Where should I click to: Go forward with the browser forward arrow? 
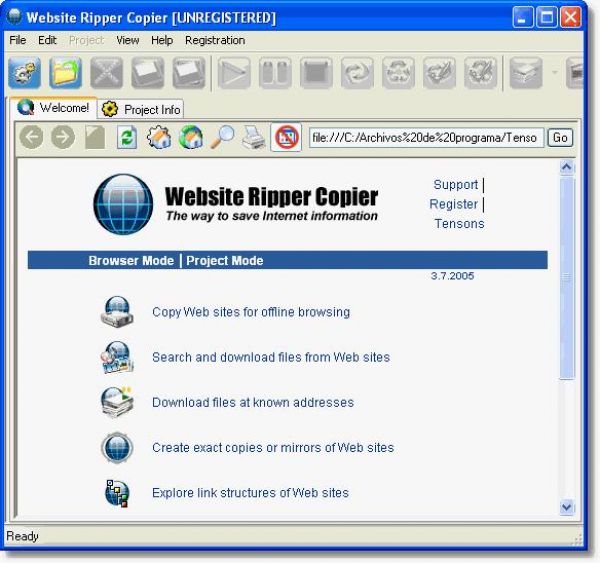(63, 137)
